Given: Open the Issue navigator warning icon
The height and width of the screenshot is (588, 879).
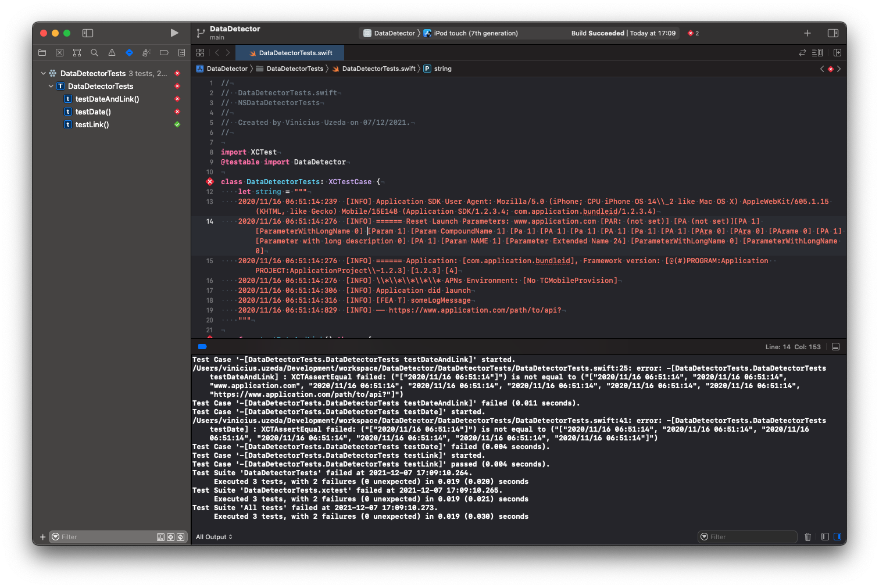Looking at the screenshot, I should [x=112, y=53].
